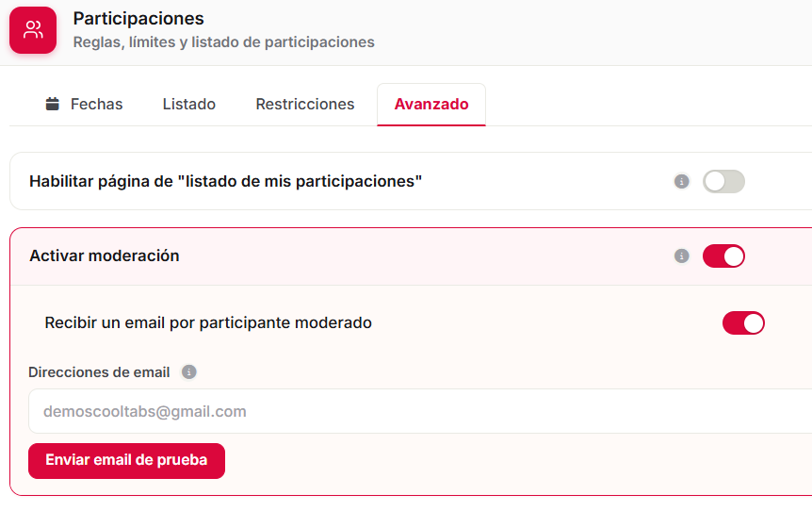
Task: Open the Listado tab
Action: [189, 104]
